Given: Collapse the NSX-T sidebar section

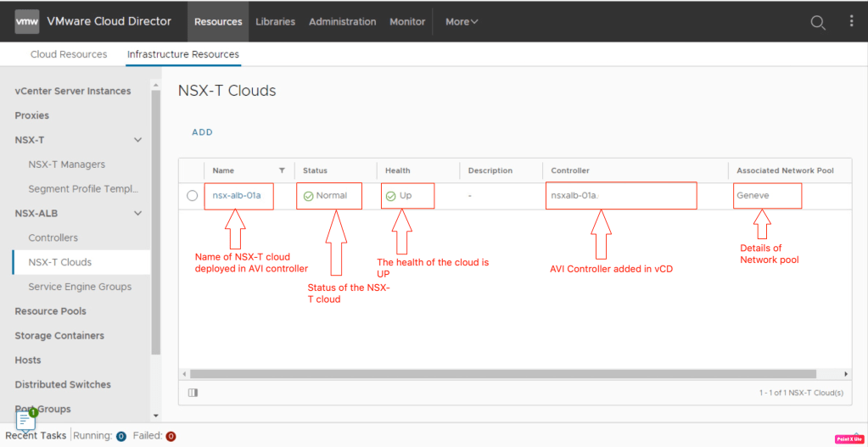Looking at the screenshot, I should [138, 140].
